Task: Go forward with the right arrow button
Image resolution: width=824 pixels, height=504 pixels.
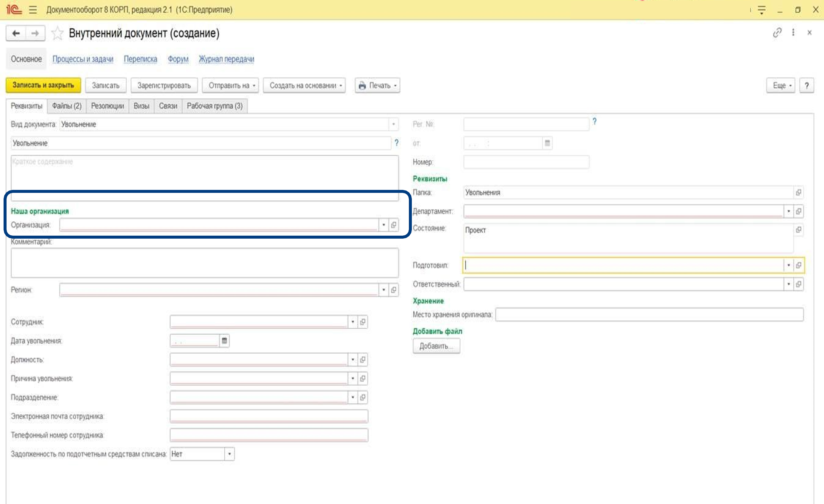Action: point(35,33)
